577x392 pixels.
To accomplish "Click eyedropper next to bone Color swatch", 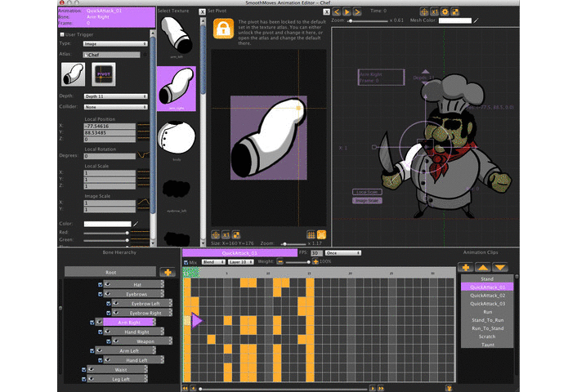I will tap(136, 224).
